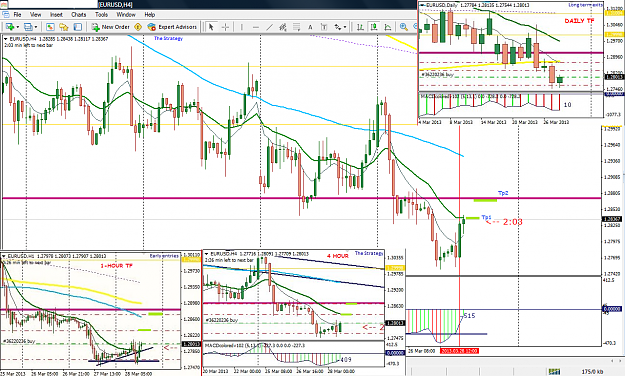Click the current price tag 1.28367
Viewport: 625px width, 376px height.
click(x=612, y=219)
